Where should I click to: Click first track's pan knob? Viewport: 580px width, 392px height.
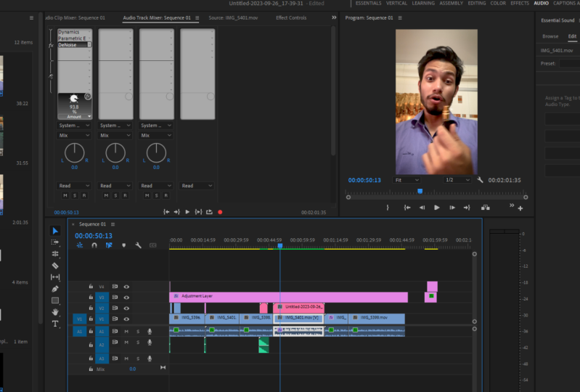(x=74, y=153)
